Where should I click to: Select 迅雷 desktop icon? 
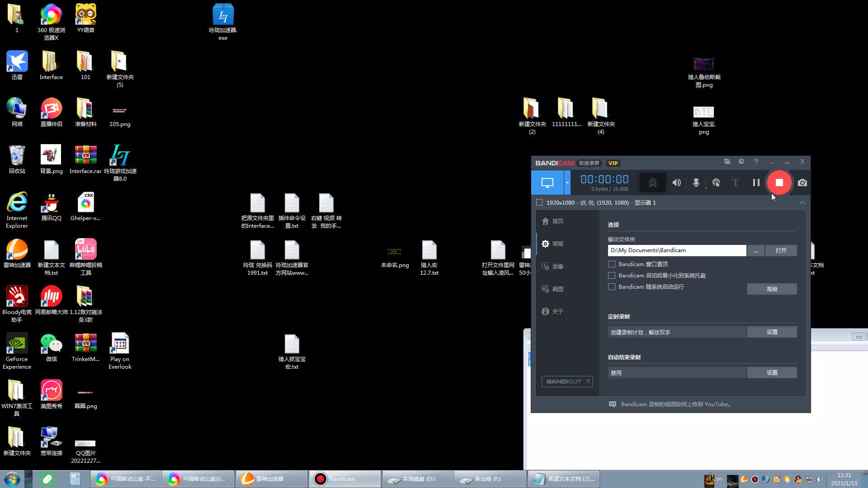tap(17, 65)
